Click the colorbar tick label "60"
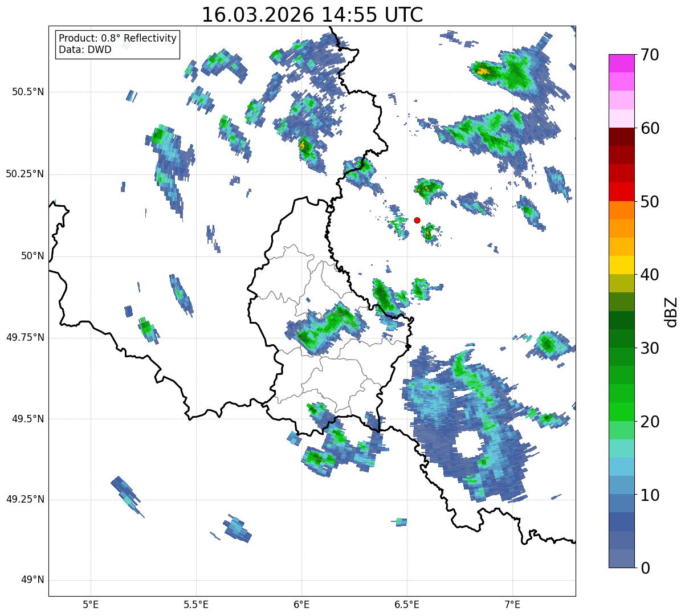This screenshot has height=616, width=685. [x=650, y=128]
